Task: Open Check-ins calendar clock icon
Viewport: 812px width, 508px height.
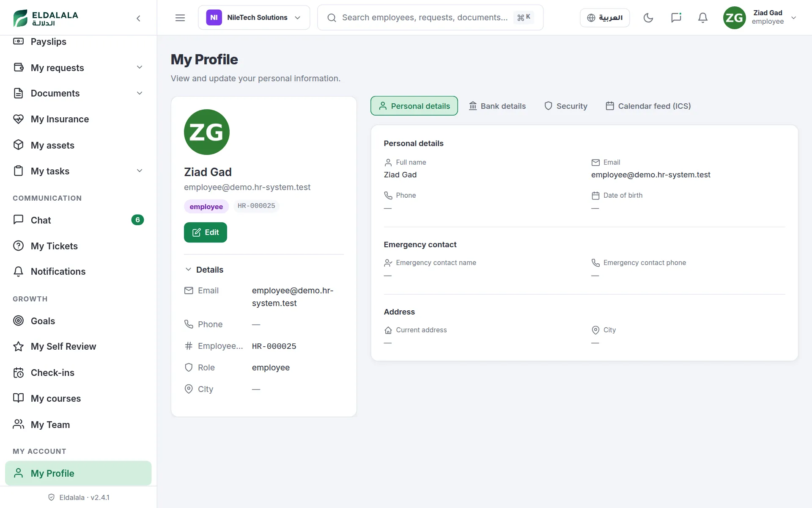Action: [x=18, y=373]
